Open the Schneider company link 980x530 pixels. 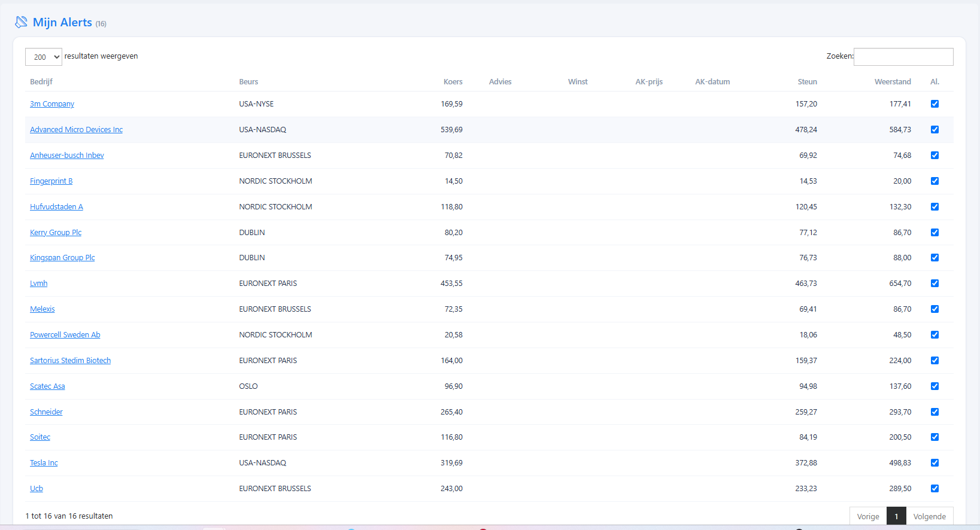[x=46, y=412]
